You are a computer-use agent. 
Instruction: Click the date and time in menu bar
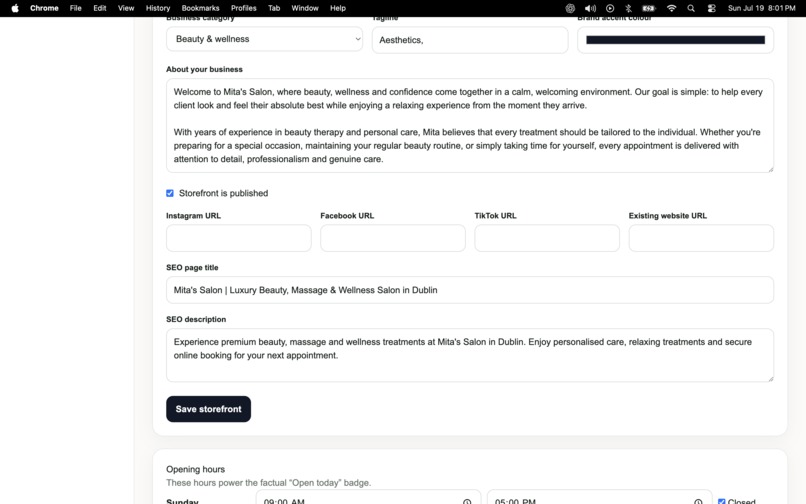761,8
